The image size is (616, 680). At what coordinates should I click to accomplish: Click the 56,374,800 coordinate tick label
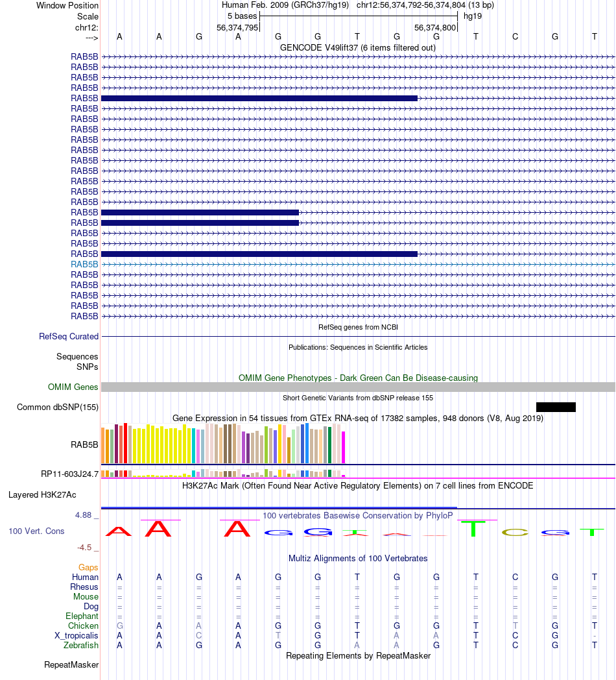coord(435,28)
